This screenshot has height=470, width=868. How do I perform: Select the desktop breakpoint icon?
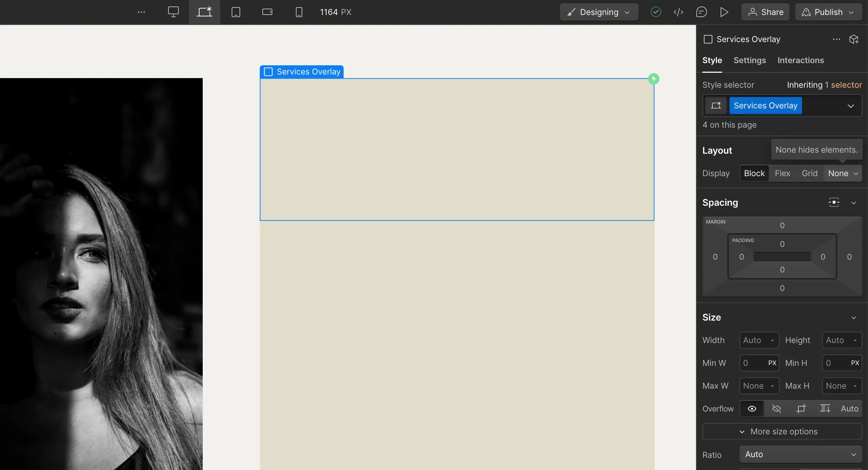tap(173, 12)
